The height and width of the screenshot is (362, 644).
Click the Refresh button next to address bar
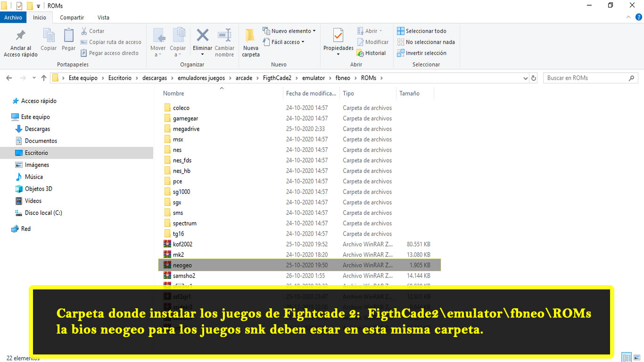(x=534, y=78)
